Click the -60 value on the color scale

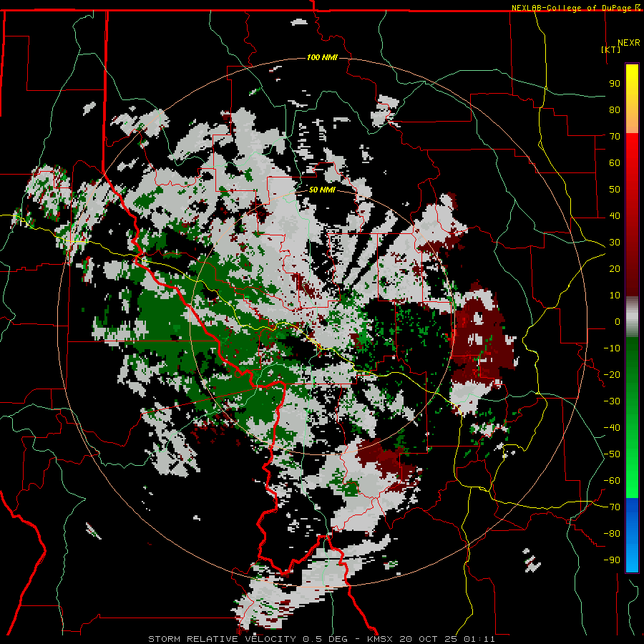[x=612, y=481]
